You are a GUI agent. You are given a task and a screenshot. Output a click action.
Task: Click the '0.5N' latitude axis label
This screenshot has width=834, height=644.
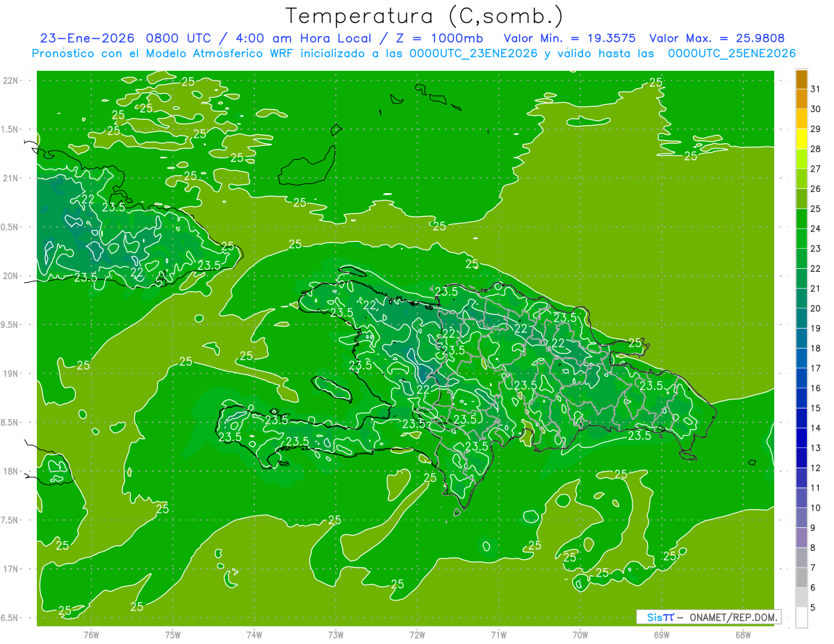point(10,227)
